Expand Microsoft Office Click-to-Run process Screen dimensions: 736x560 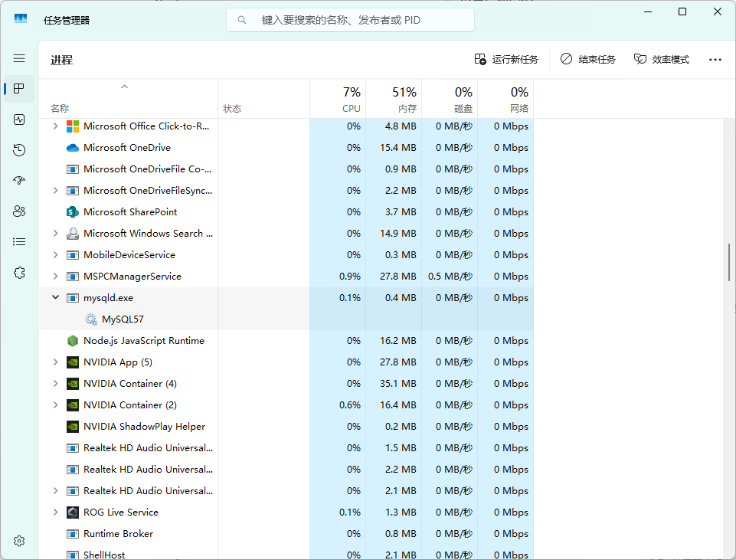(x=55, y=126)
